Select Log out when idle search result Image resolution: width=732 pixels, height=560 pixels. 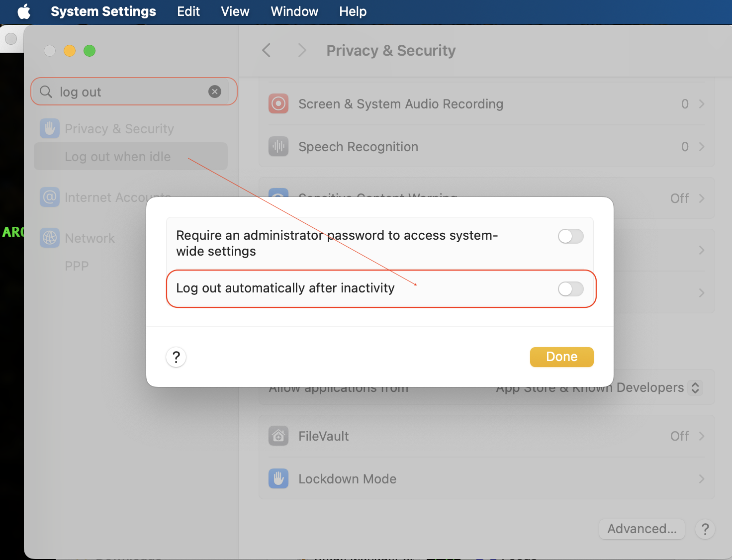pyautogui.click(x=118, y=157)
